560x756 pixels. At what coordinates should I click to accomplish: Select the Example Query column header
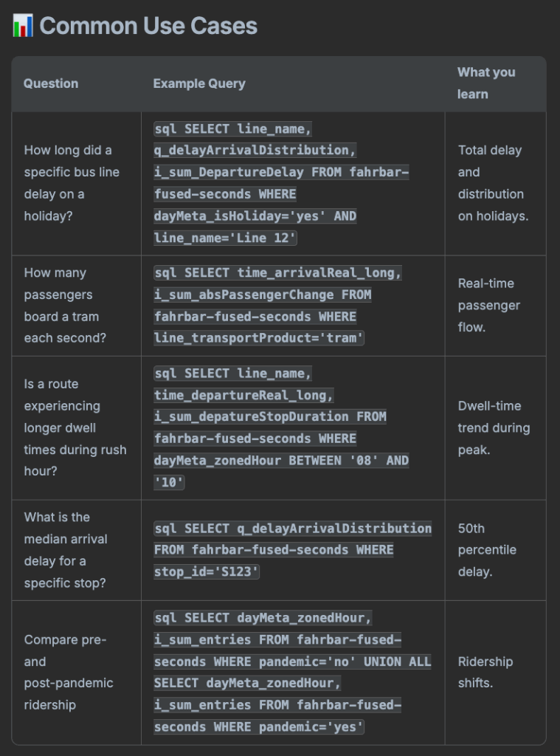(x=199, y=83)
